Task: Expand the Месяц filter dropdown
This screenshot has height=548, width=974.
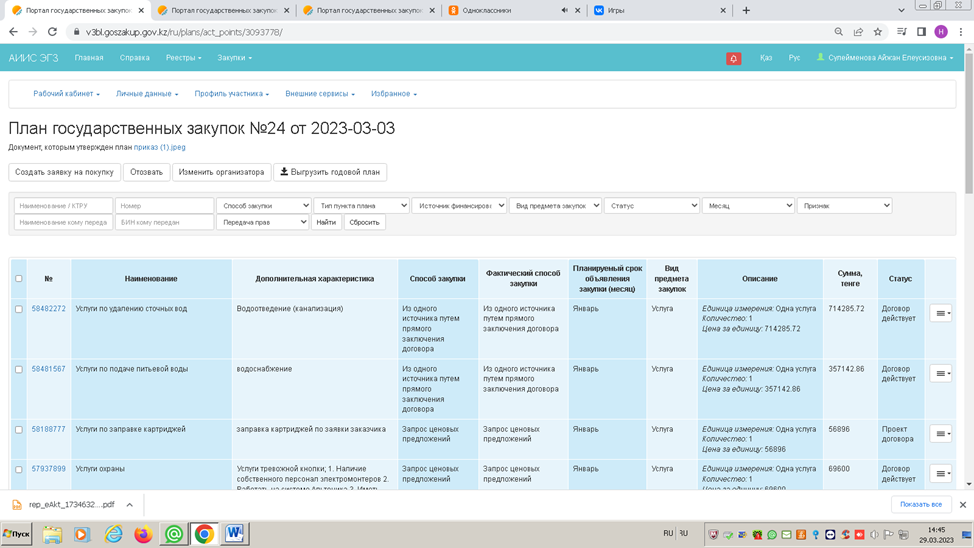Action: click(748, 206)
